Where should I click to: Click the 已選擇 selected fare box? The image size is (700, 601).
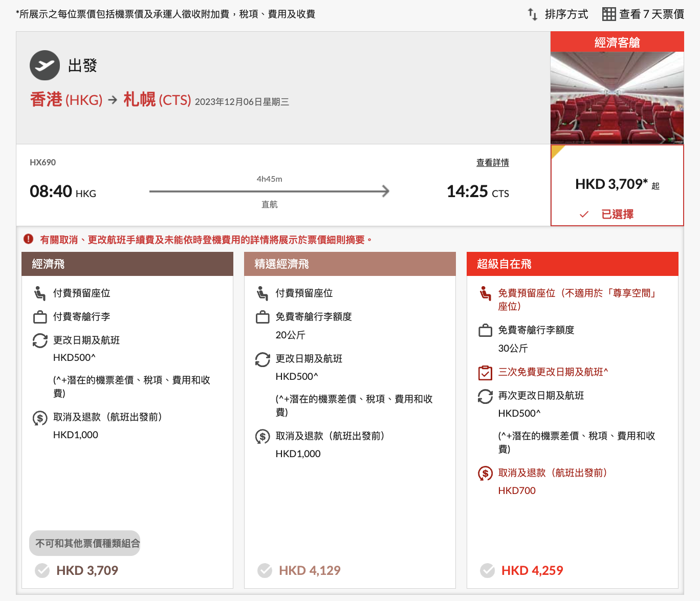pos(617,185)
